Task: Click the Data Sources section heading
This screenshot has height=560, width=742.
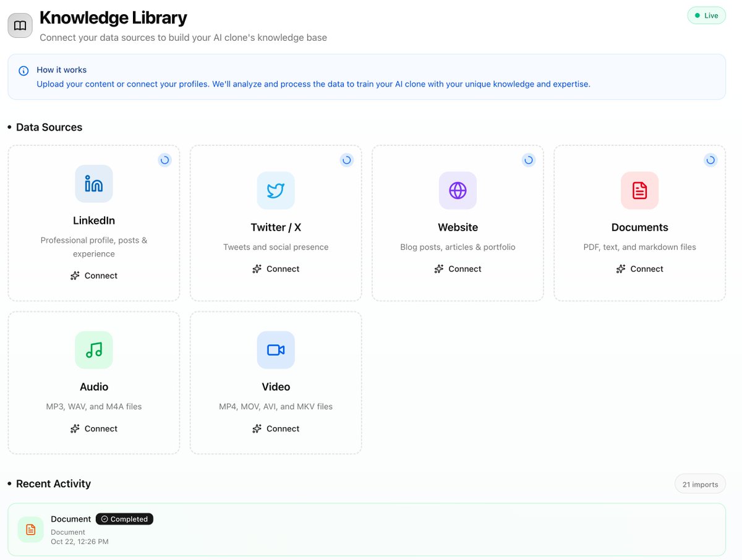Action: [x=49, y=127]
